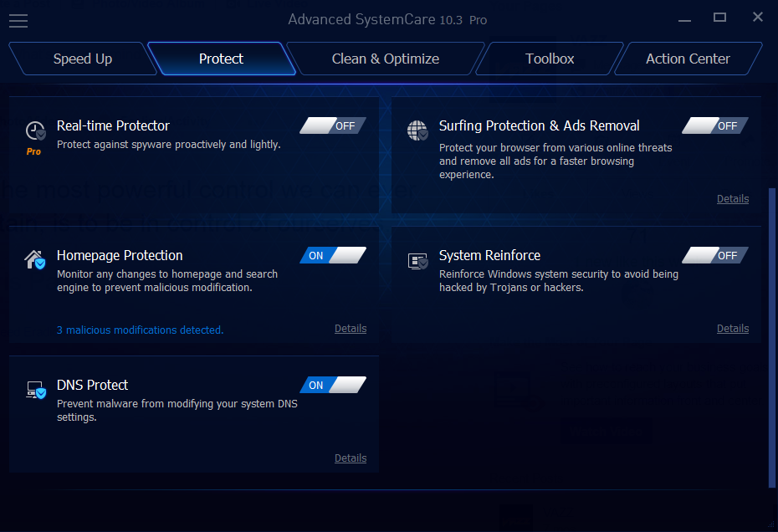Viewport: 778px width, 532px height.
Task: Enable Surfing Protection & Ads Removal switch
Action: coord(715,125)
